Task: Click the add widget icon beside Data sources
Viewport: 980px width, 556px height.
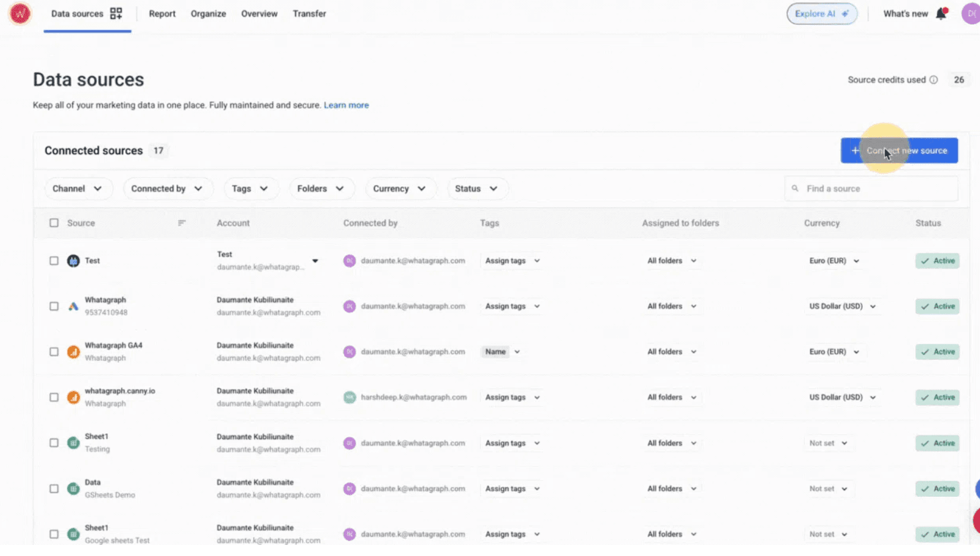Action: [x=116, y=14]
